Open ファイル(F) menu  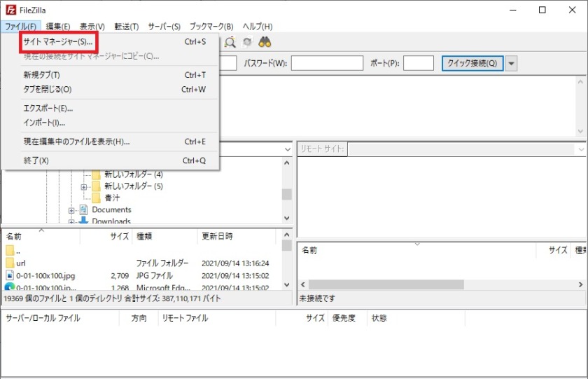click(x=20, y=27)
